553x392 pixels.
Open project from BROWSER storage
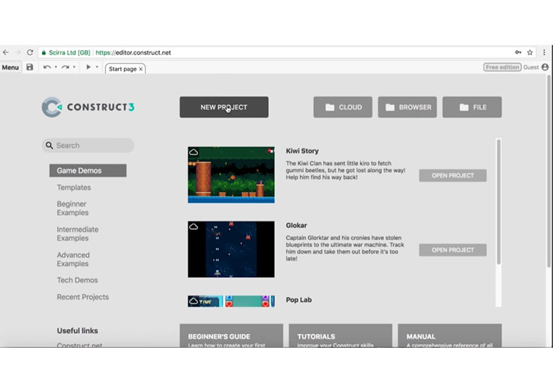point(407,107)
